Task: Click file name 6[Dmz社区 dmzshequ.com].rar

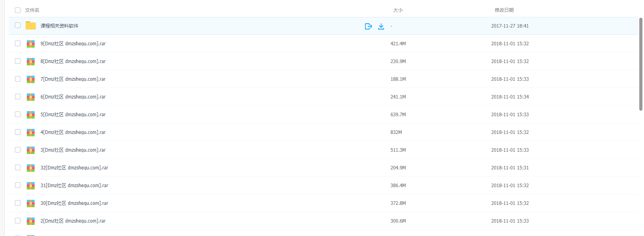Action: click(73, 97)
